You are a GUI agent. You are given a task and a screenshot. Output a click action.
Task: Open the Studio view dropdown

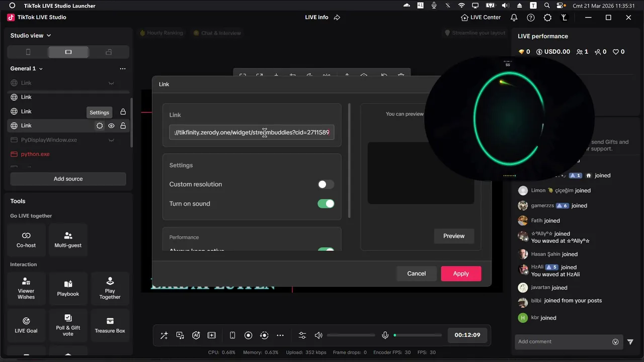(x=31, y=36)
